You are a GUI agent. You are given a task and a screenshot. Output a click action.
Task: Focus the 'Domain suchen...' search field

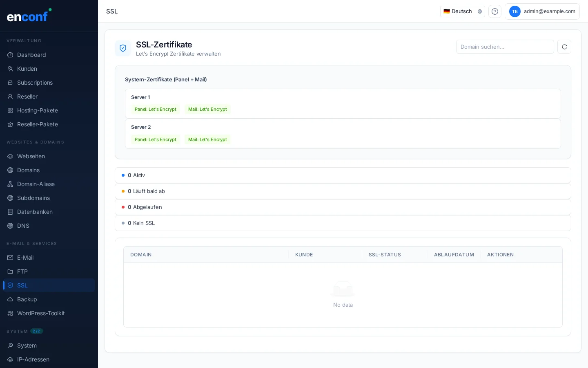click(505, 47)
